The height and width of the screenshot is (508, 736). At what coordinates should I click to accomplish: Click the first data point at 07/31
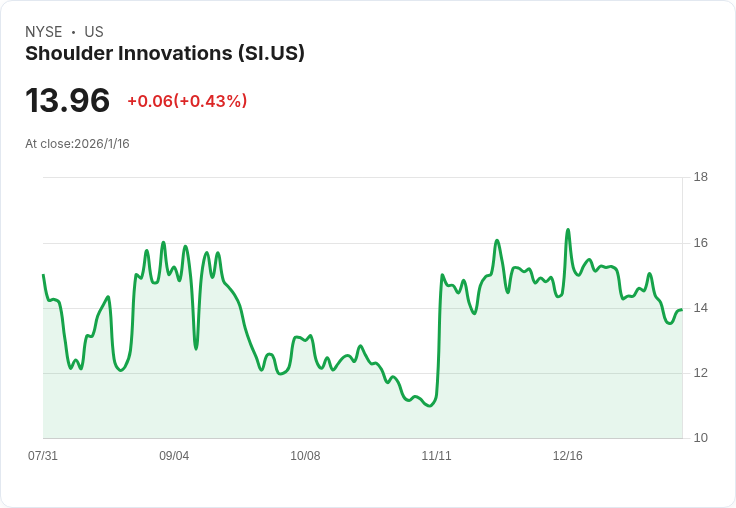pyautogui.click(x=43, y=275)
